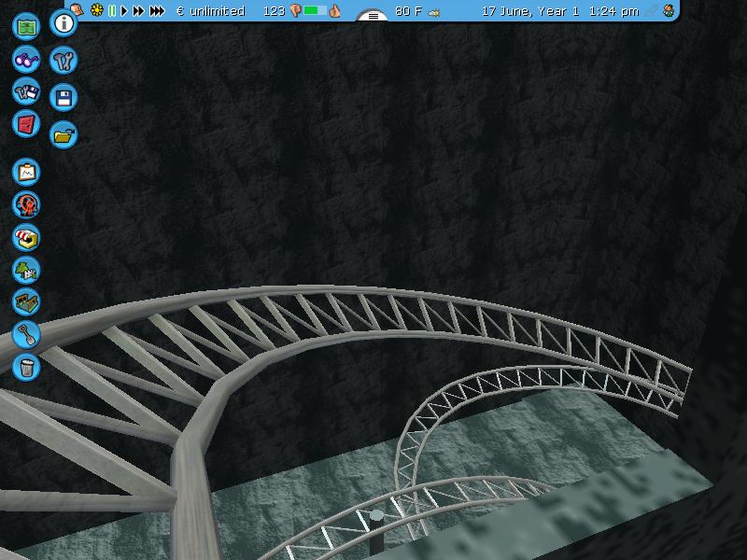
Task: Expand the top bar pull-down tab
Action: (373, 16)
